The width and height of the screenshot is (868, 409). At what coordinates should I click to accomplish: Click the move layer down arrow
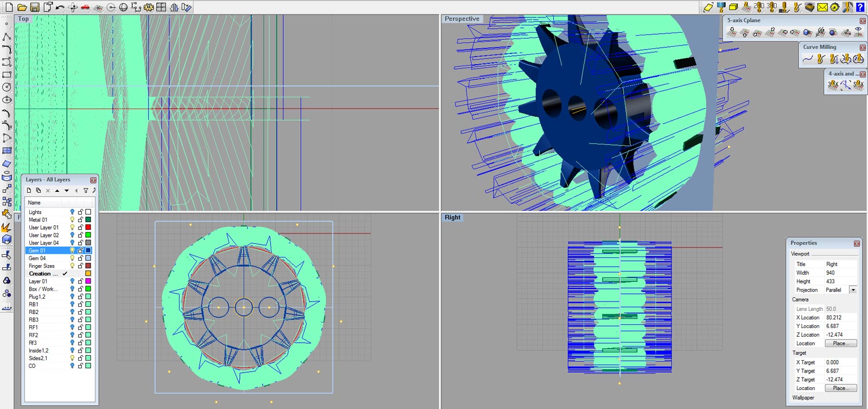point(67,191)
